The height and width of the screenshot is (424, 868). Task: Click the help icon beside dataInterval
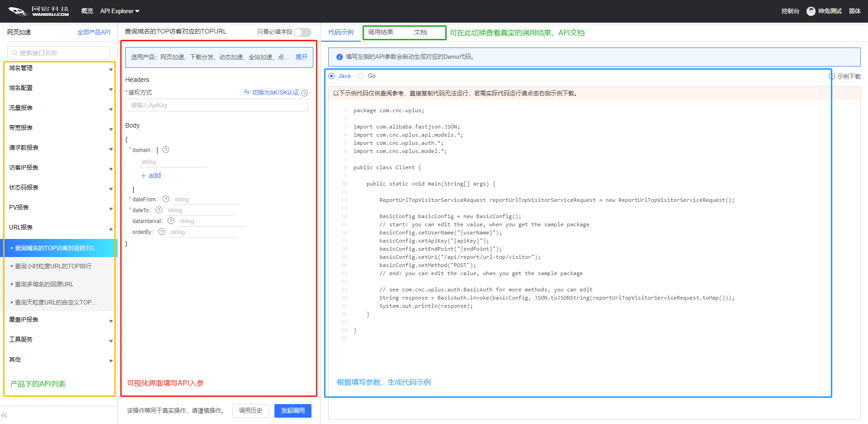pos(171,221)
